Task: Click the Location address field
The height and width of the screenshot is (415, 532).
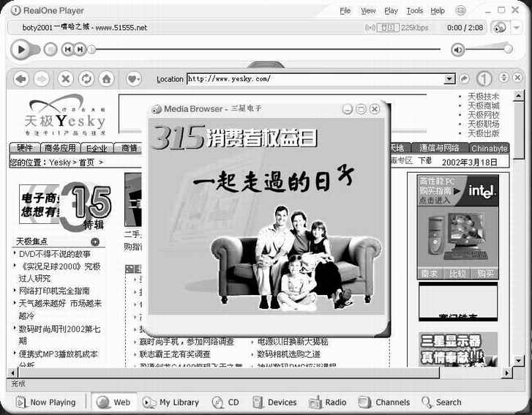Action: click(315, 79)
